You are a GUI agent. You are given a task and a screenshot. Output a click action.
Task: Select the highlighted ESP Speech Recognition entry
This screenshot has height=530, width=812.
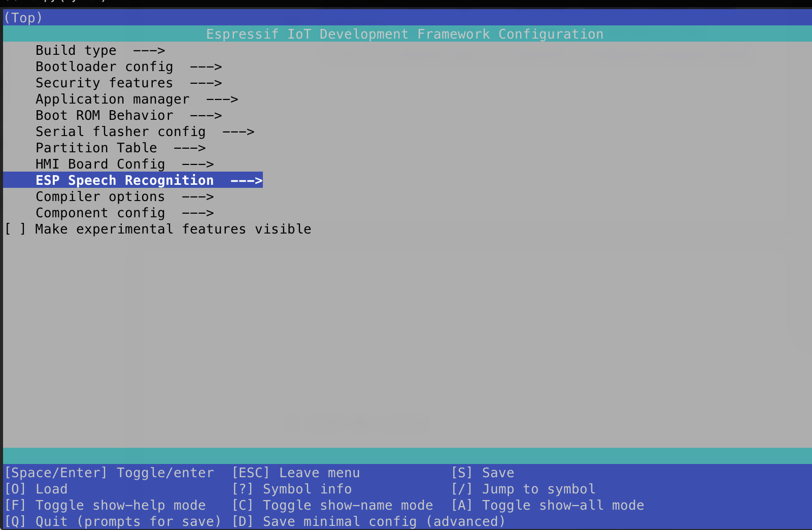tap(133, 180)
